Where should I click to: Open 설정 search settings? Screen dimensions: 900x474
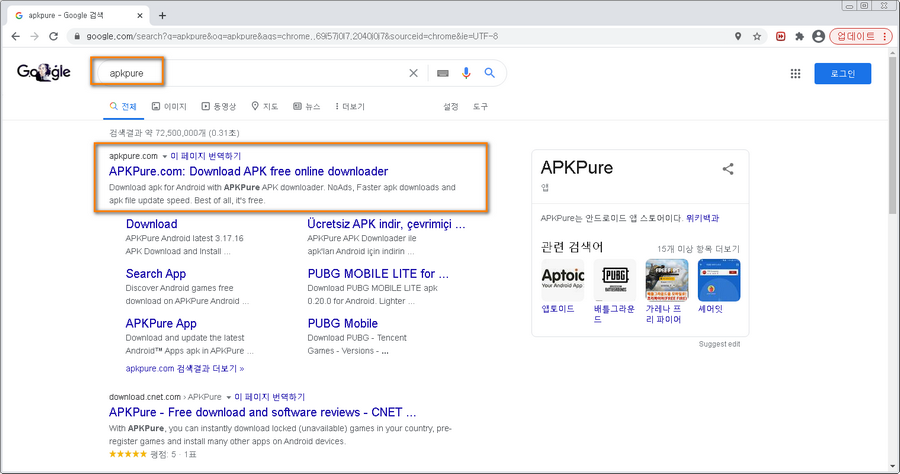pos(451,106)
